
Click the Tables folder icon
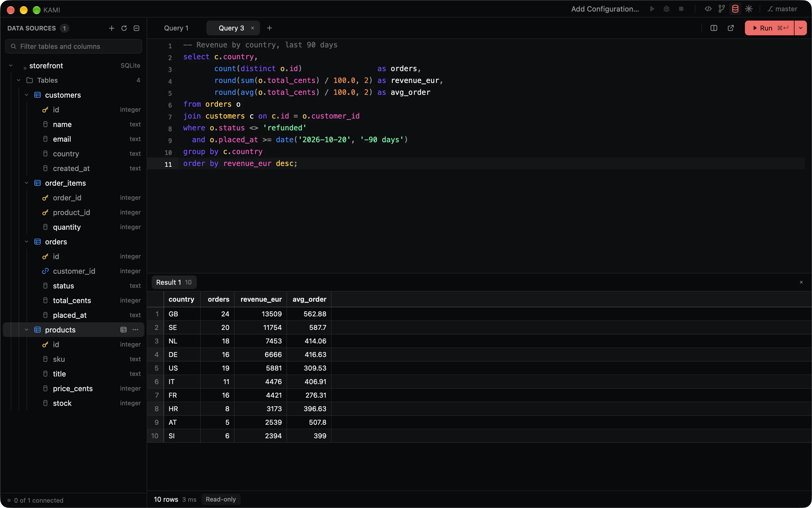(x=30, y=80)
